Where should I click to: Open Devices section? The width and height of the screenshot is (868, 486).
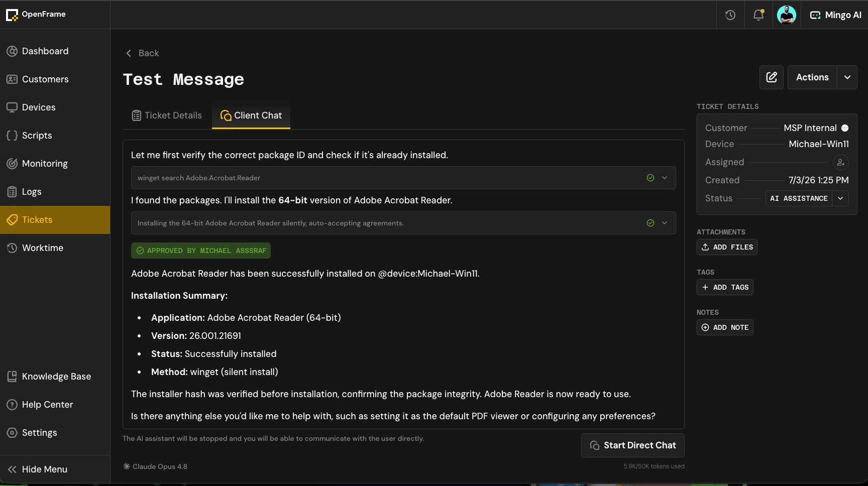[x=55, y=107]
